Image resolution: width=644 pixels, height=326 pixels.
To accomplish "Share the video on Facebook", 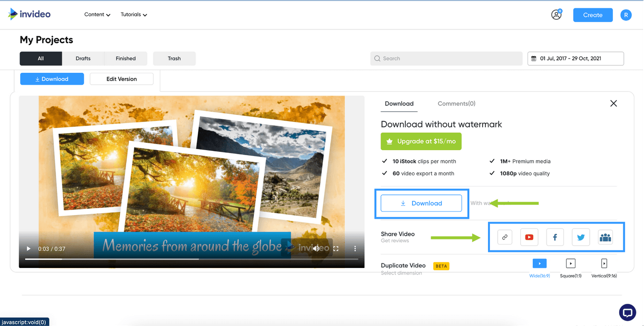I will [x=555, y=237].
